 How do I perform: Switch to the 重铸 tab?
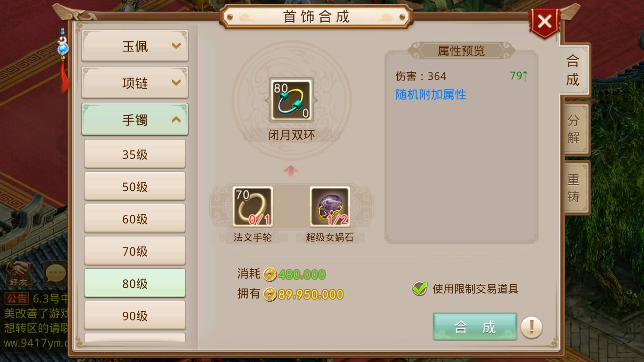[x=574, y=188]
